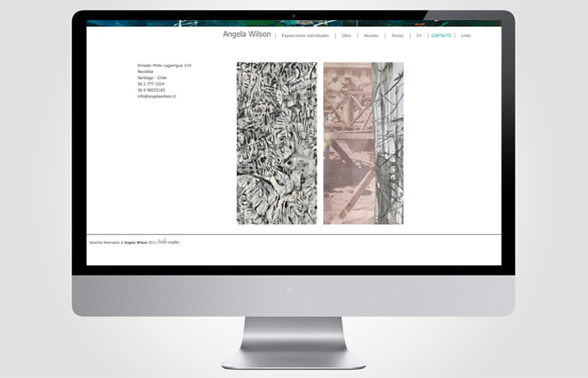Click the Recoleta address line
588x378 pixels.
(145, 71)
